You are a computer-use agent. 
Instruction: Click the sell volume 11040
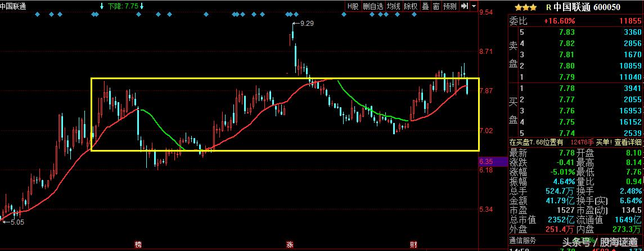click(632, 77)
